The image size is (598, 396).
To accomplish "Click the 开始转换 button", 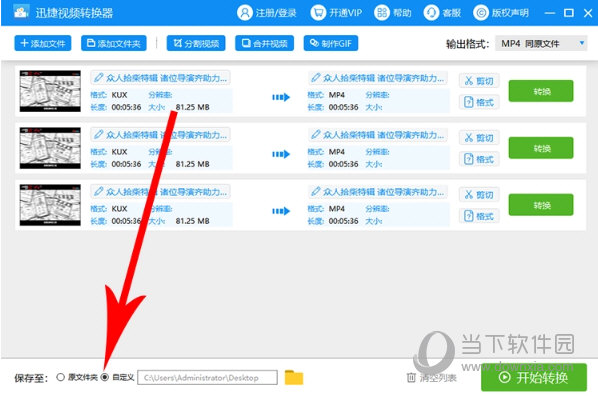I will point(534,377).
